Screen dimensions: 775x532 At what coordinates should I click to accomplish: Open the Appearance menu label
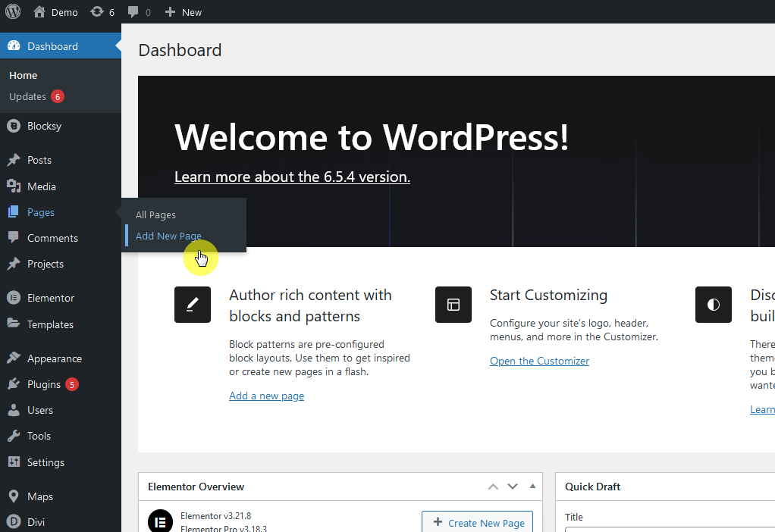[x=55, y=358]
